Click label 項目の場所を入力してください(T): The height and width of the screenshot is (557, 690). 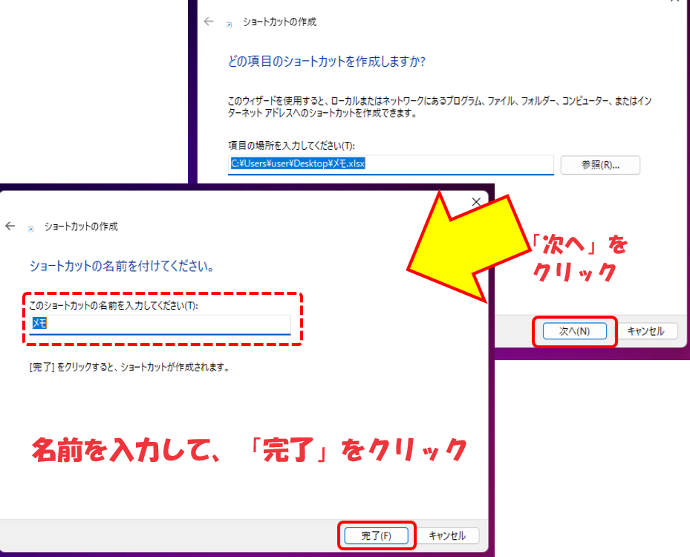(291, 146)
